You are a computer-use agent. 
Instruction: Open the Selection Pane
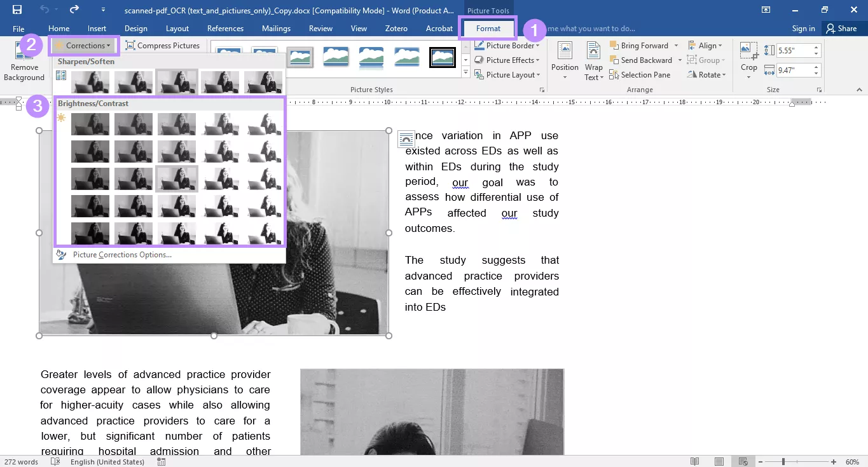[x=640, y=74]
